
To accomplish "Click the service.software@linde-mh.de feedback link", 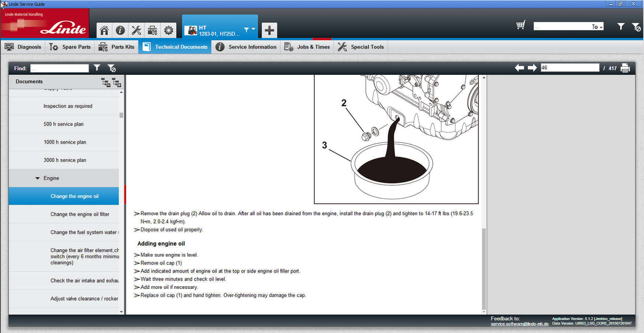I will click(x=519, y=324).
